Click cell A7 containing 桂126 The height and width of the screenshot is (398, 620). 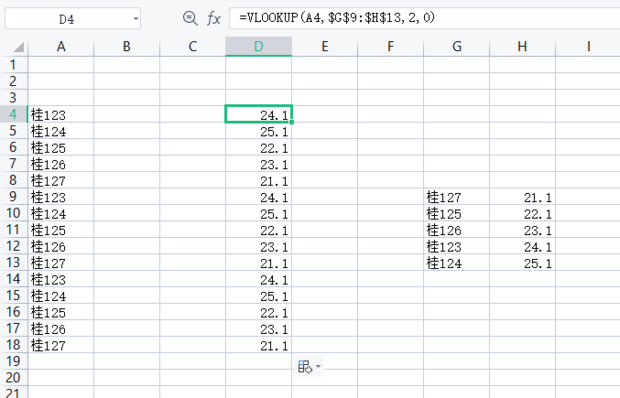[x=61, y=164]
